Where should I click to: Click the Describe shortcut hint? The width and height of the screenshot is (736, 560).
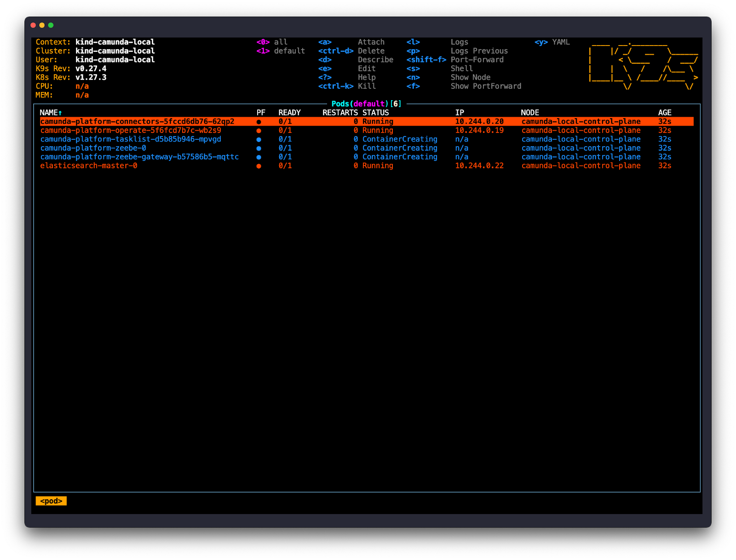coord(356,60)
